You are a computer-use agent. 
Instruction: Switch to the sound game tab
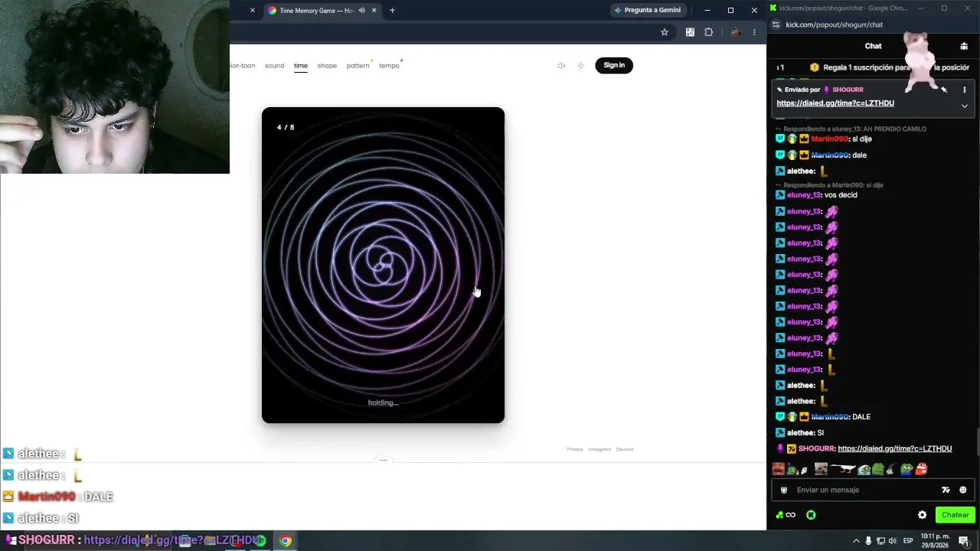coord(274,66)
